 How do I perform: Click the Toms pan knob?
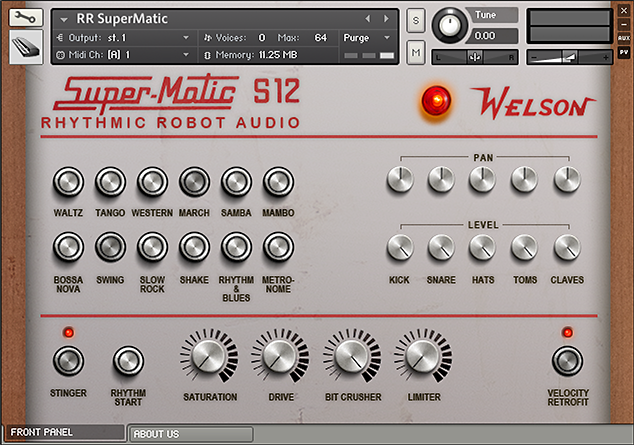point(524,179)
